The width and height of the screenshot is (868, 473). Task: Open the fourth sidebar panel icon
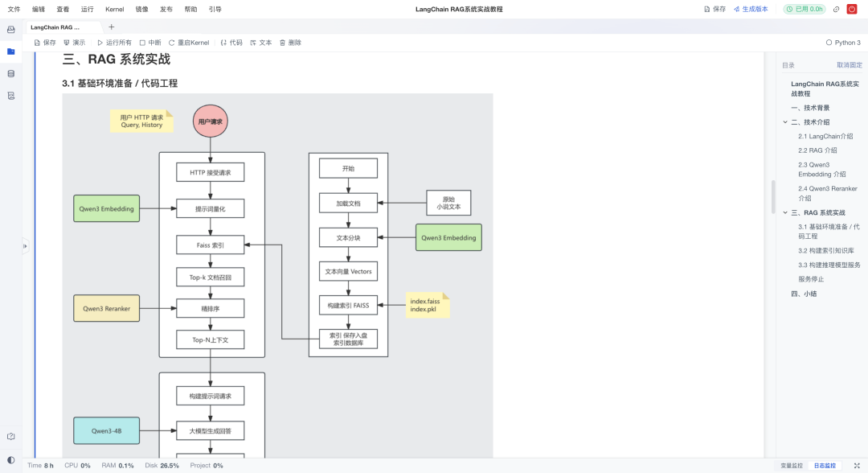click(11, 96)
